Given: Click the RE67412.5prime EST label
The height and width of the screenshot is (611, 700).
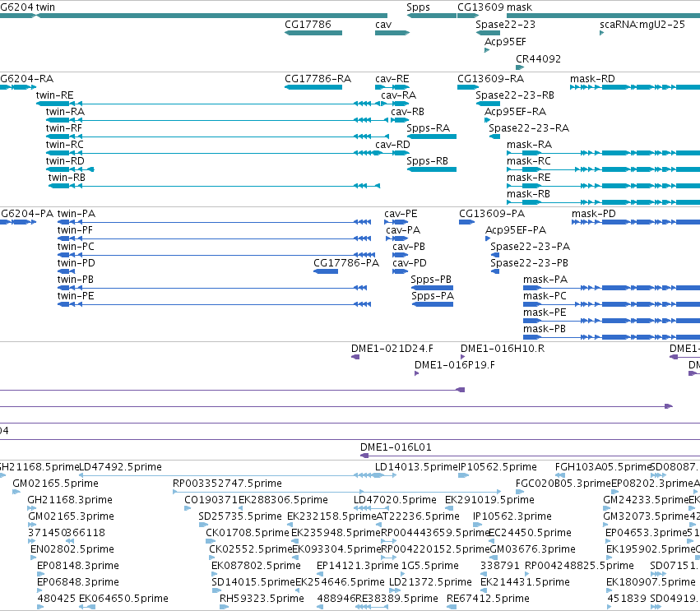Looking at the screenshot, I should 488,599.
